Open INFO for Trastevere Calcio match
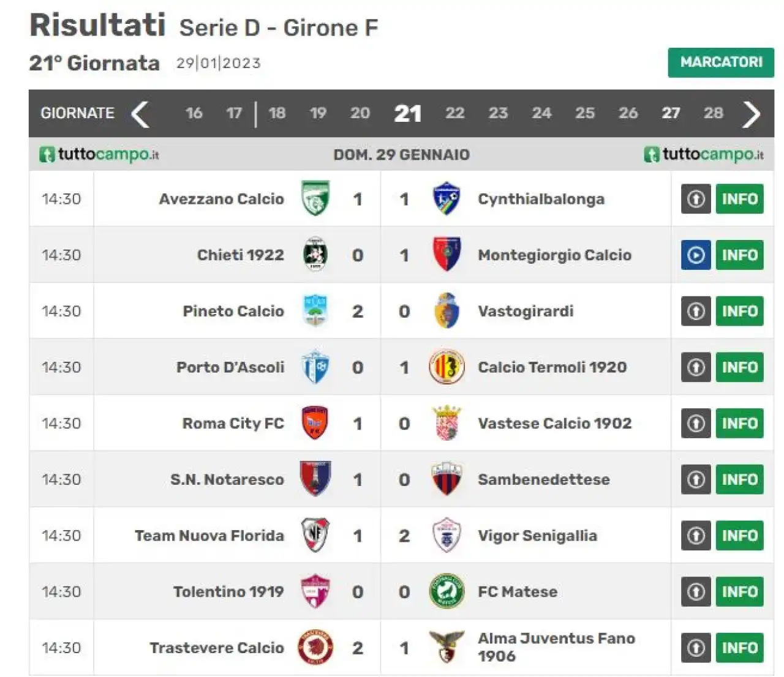The image size is (784, 677). (x=740, y=648)
